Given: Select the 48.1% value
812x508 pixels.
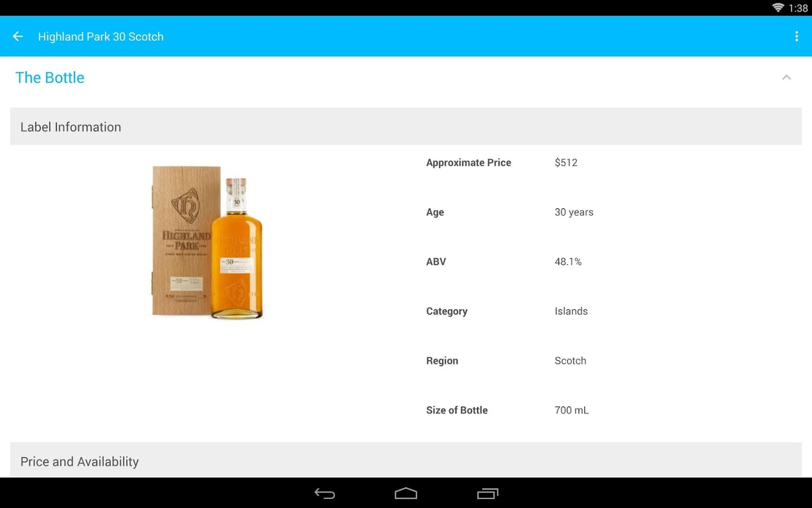Looking at the screenshot, I should (568, 262).
